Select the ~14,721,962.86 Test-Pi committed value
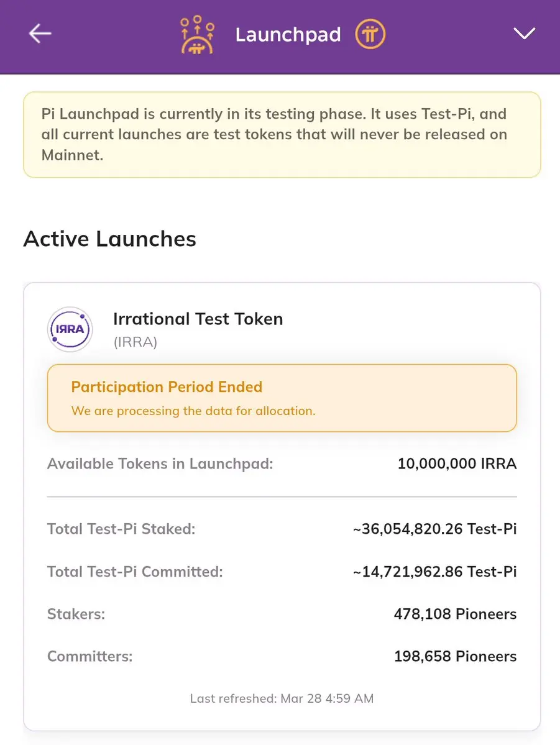Image resolution: width=560 pixels, height=745 pixels. [434, 572]
